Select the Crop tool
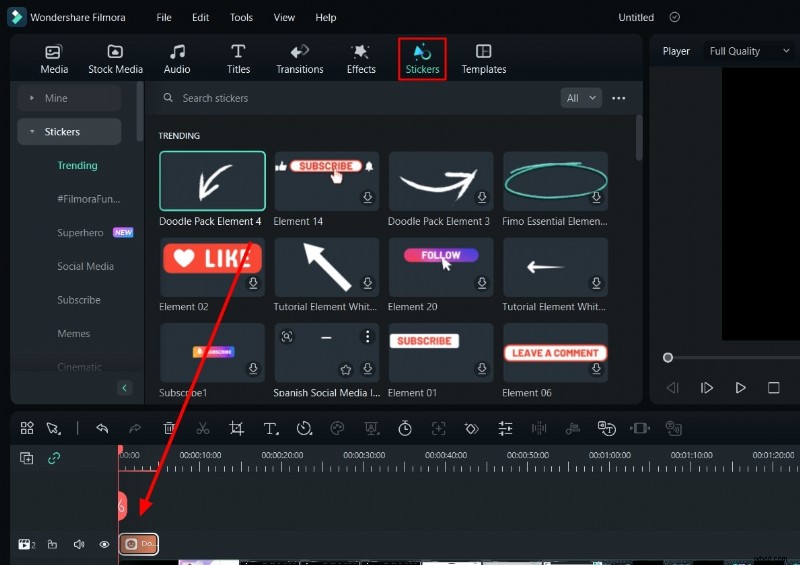The height and width of the screenshot is (565, 800). [236, 428]
